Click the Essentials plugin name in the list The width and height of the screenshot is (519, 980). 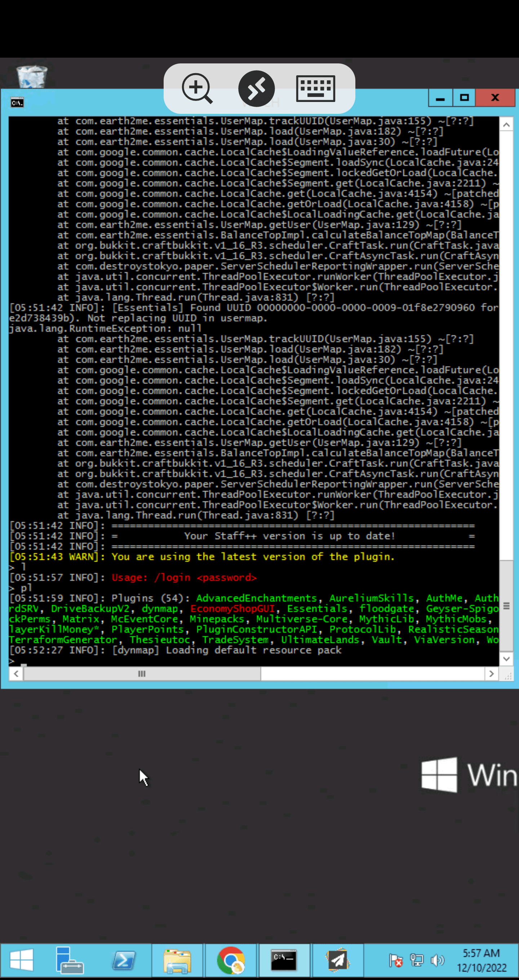tap(317, 609)
